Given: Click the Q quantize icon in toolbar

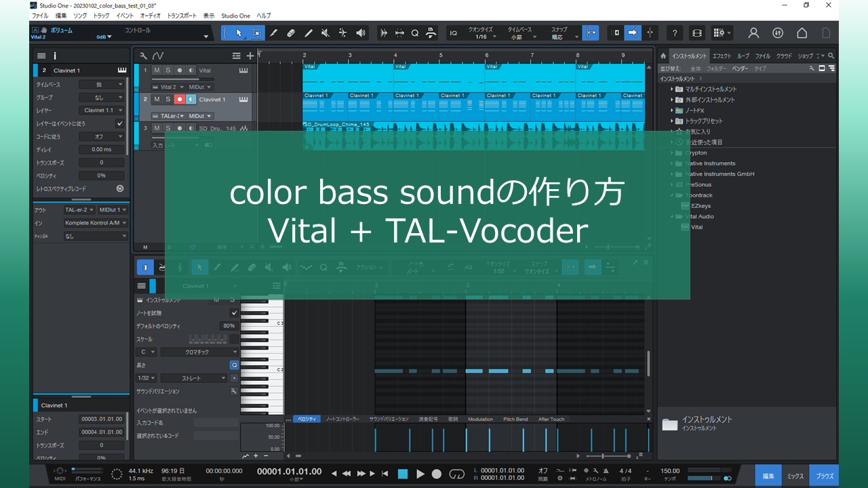Looking at the screenshot, I should [415, 33].
